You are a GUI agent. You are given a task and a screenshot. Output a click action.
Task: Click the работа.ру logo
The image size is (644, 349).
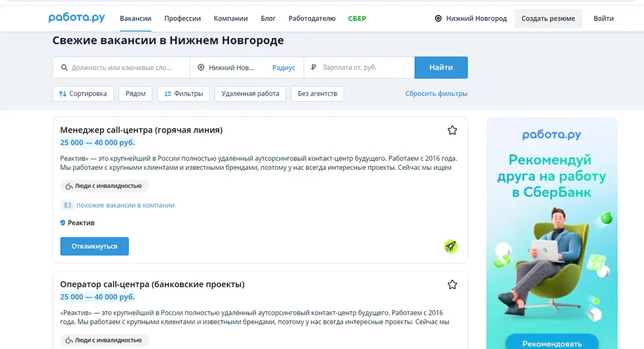pyautogui.click(x=76, y=18)
